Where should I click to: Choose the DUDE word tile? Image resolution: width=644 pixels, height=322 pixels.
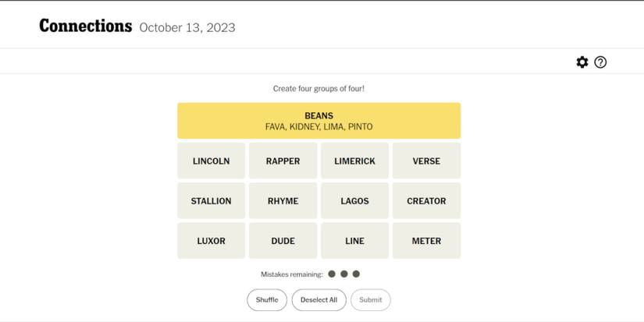(283, 241)
